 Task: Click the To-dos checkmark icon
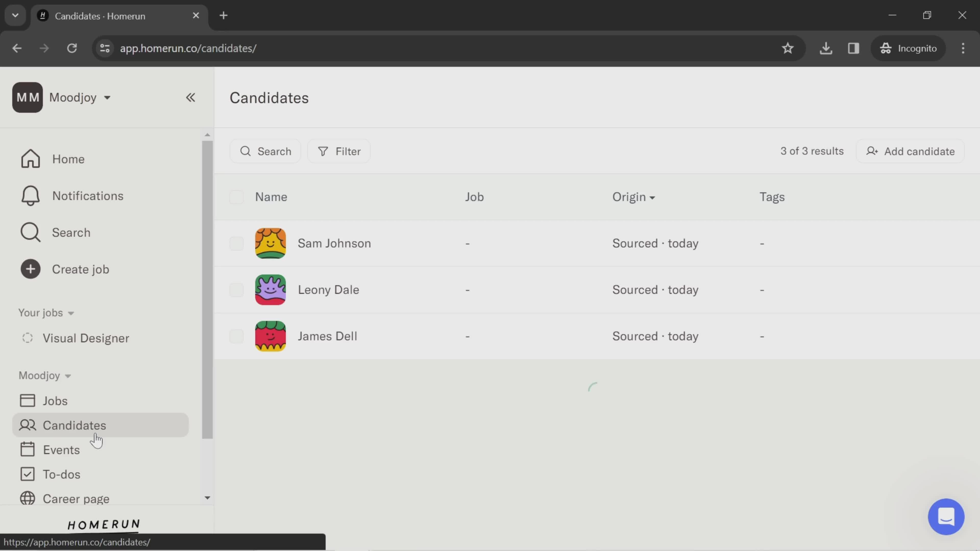[x=27, y=474]
